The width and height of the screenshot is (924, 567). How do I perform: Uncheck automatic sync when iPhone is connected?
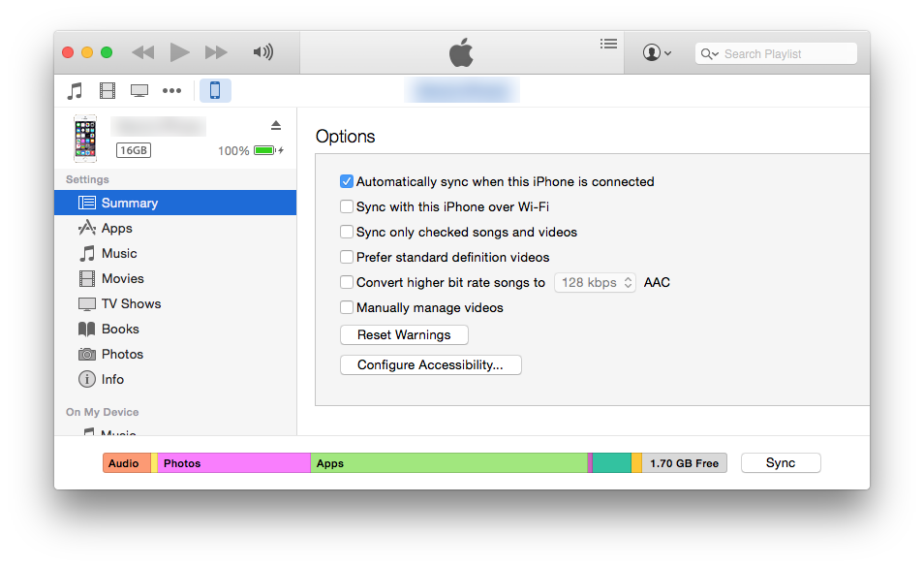[346, 181]
